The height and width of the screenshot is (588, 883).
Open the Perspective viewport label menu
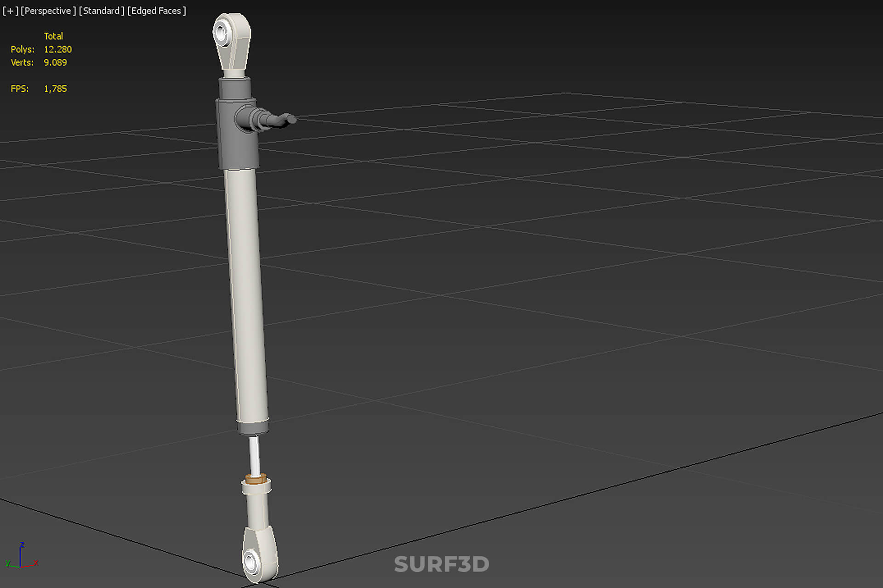[x=48, y=11]
